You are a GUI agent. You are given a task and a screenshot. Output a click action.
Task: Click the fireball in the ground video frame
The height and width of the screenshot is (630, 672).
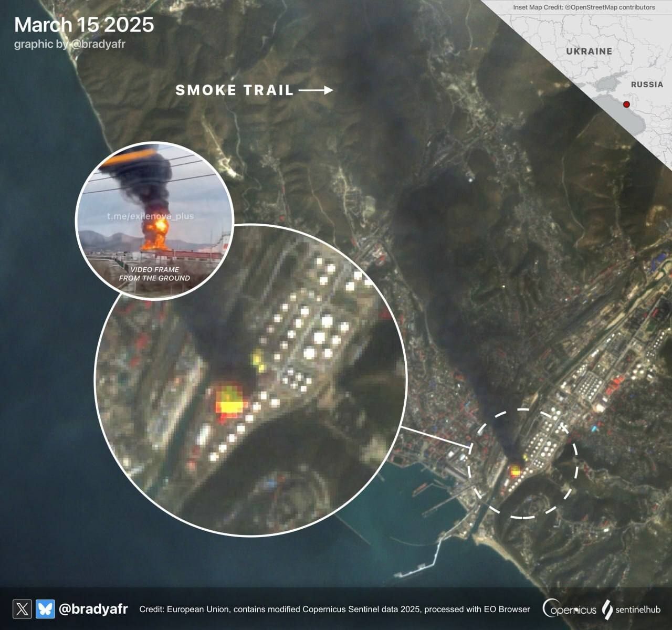156,231
